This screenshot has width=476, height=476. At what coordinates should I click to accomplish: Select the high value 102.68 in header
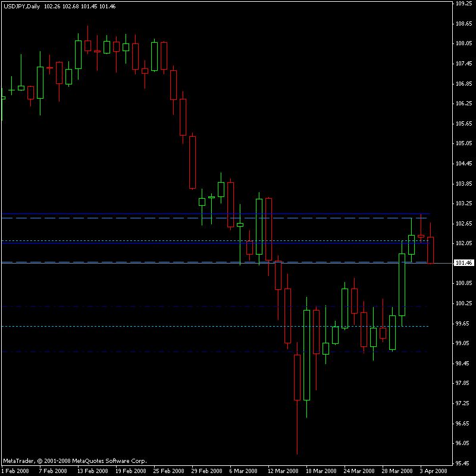(70, 7)
